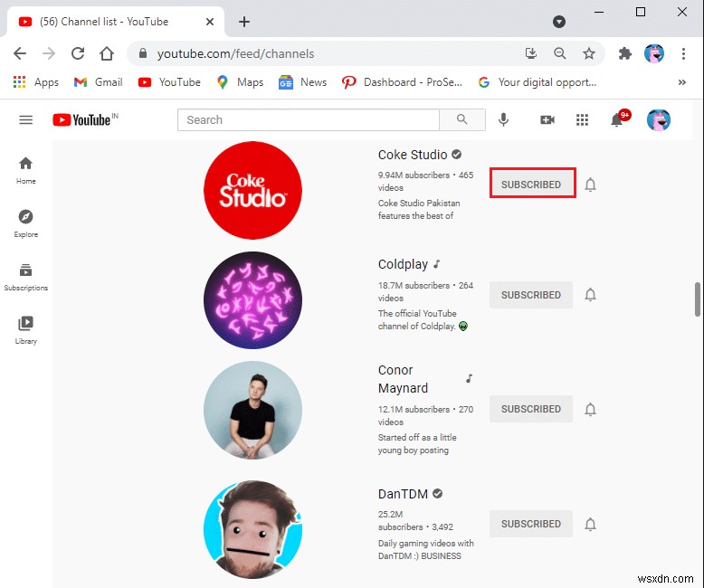This screenshot has width=704, height=588.
Task: Go to Home in the sidebar
Action: coord(26,171)
